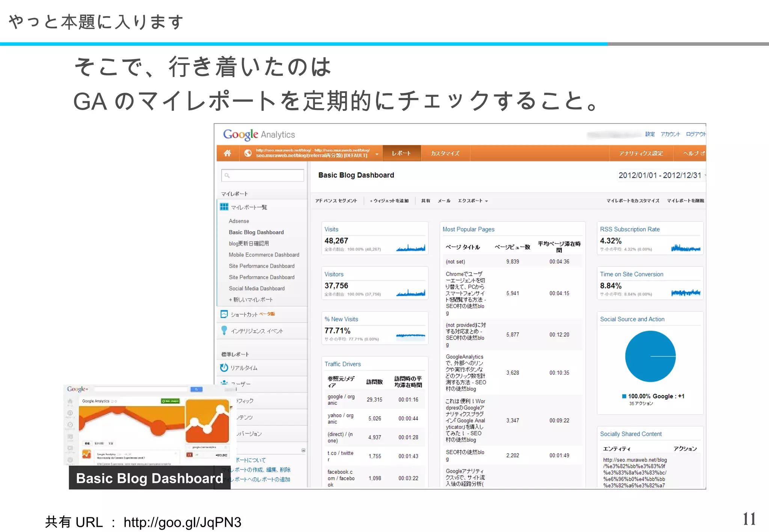Select Adsense in the dashboard list
Image resolution: width=769 pixels, height=532 pixels.
(239, 221)
